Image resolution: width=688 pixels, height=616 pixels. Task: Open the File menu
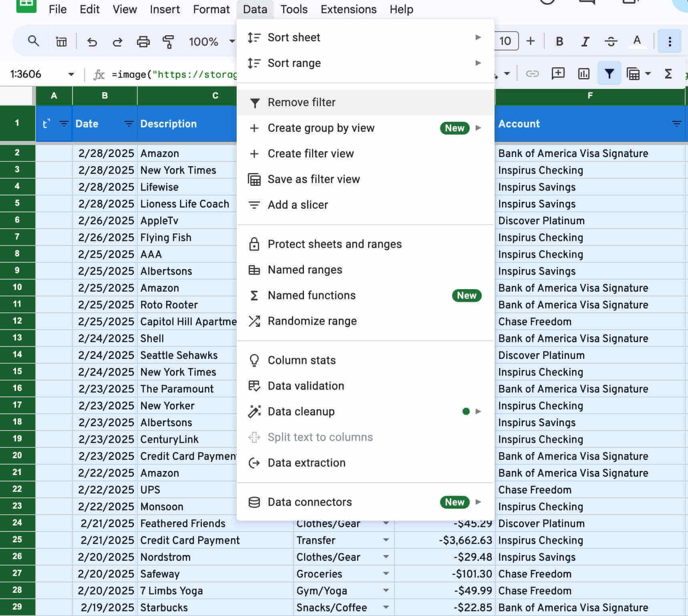tap(58, 9)
